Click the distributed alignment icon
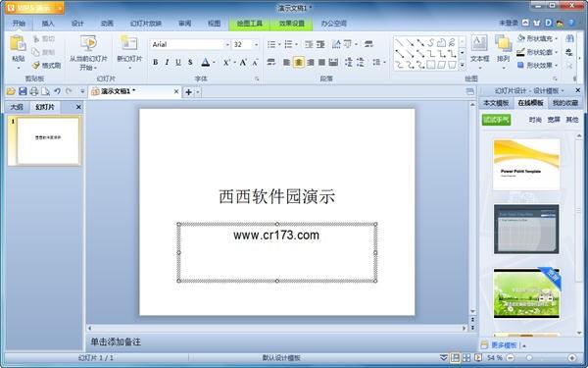Screen dimensions: 588x368 pos(333,63)
